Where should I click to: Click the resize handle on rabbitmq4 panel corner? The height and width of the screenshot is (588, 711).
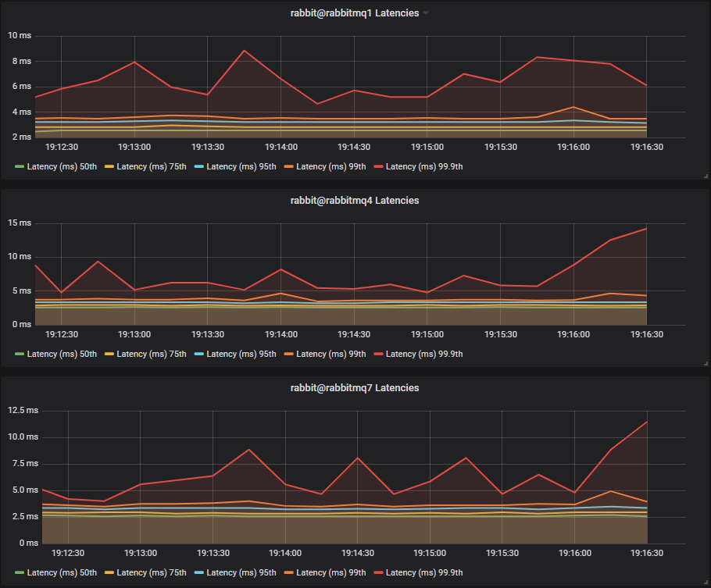point(704,364)
